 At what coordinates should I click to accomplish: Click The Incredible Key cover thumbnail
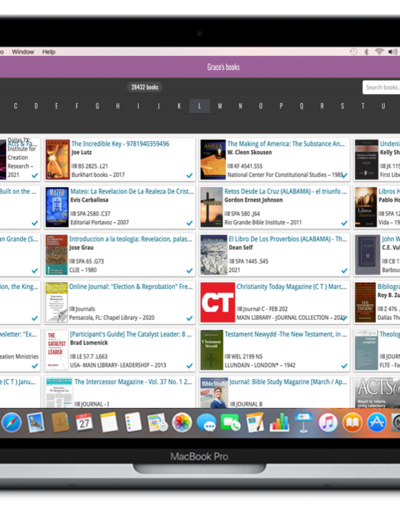57,160
